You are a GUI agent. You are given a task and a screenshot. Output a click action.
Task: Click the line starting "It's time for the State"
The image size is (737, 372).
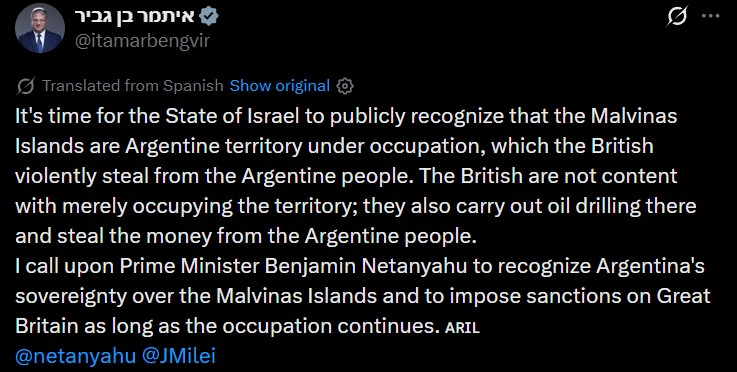click(346, 116)
